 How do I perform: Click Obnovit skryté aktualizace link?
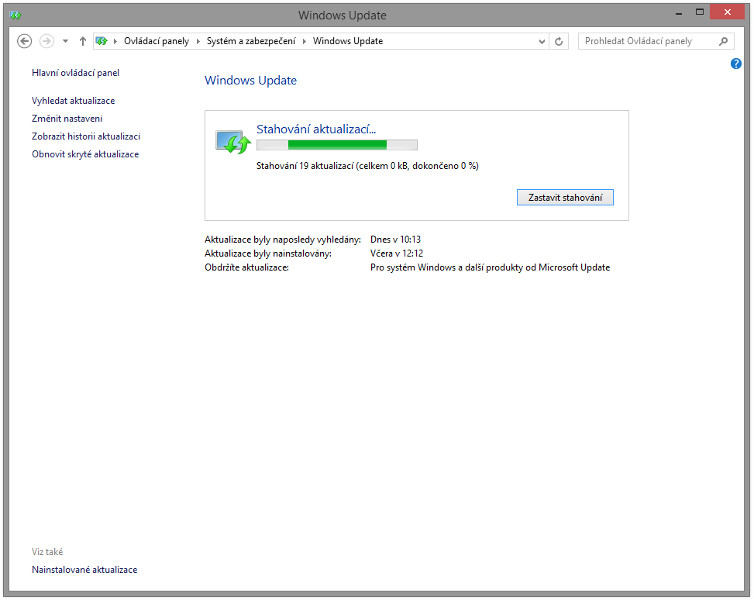(x=85, y=154)
